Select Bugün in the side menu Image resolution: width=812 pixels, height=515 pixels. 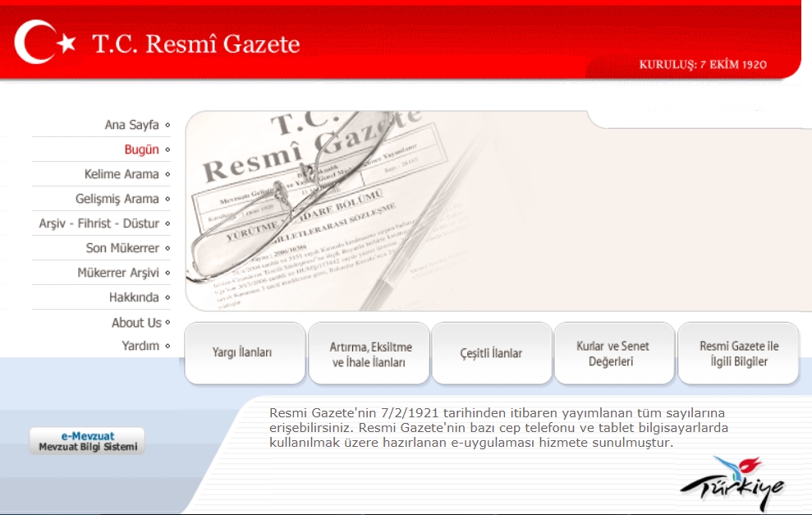(141, 149)
